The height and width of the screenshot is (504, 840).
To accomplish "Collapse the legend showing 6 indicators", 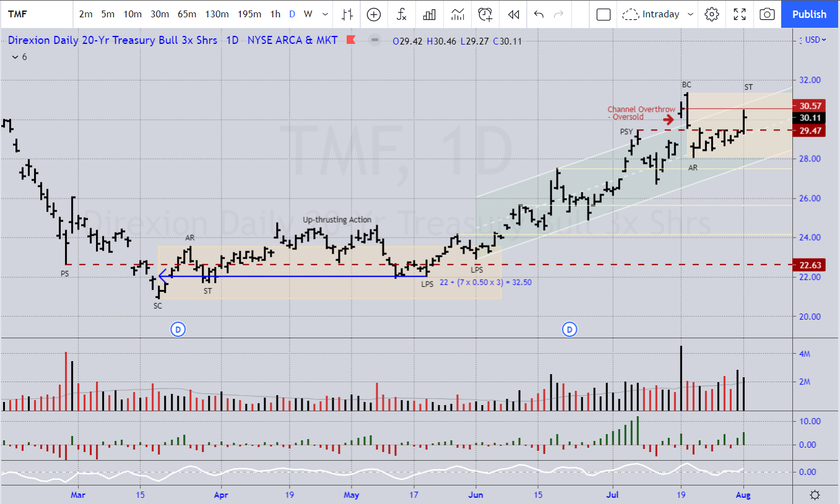I will pos(20,57).
